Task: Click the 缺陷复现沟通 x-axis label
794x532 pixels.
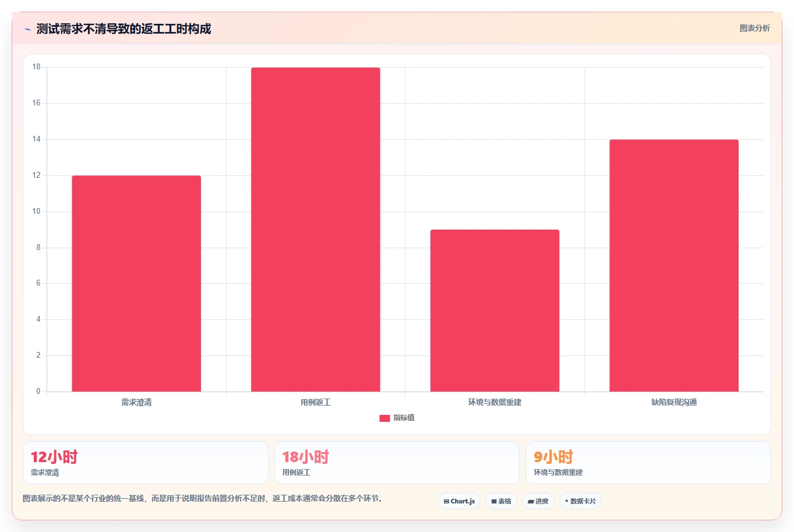Action: click(674, 402)
